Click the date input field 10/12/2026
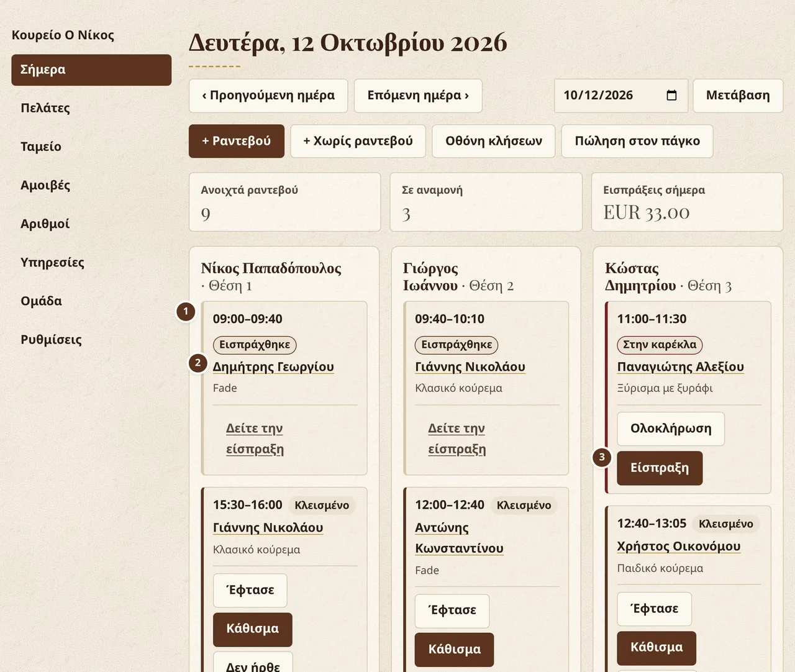The height and width of the screenshot is (672, 795). click(621, 96)
